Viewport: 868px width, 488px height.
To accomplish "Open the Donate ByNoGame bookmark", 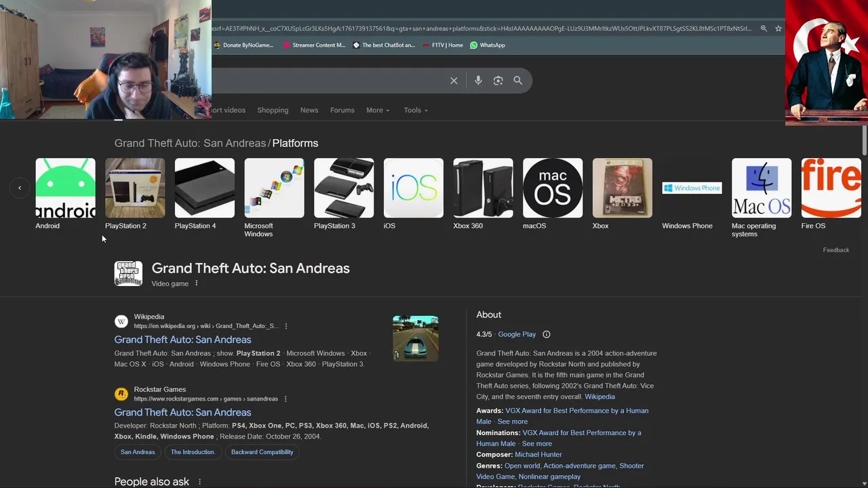I will coord(243,45).
